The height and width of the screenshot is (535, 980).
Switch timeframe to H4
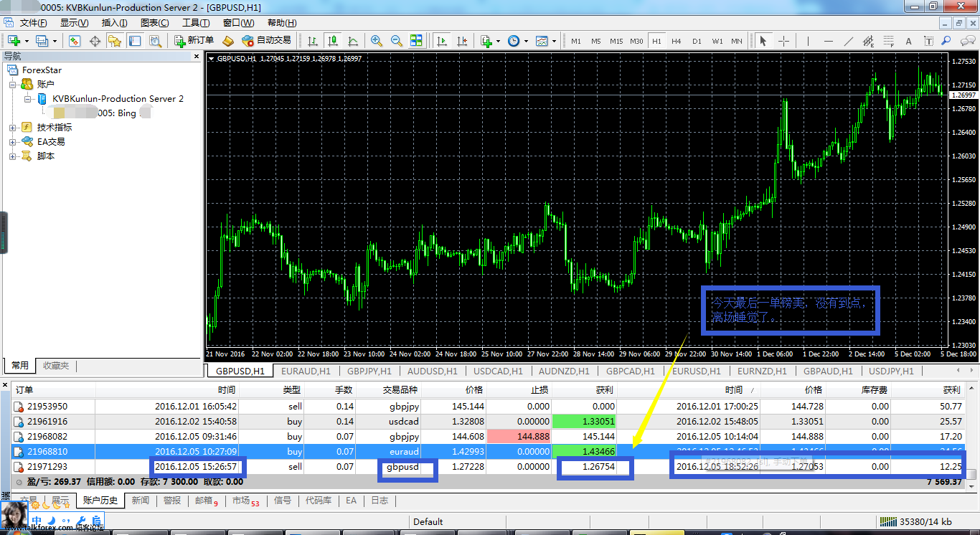pyautogui.click(x=677, y=41)
